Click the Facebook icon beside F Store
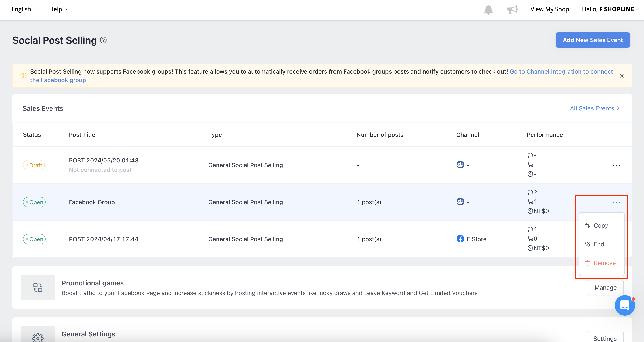Image resolution: width=644 pixels, height=342 pixels. pos(460,239)
